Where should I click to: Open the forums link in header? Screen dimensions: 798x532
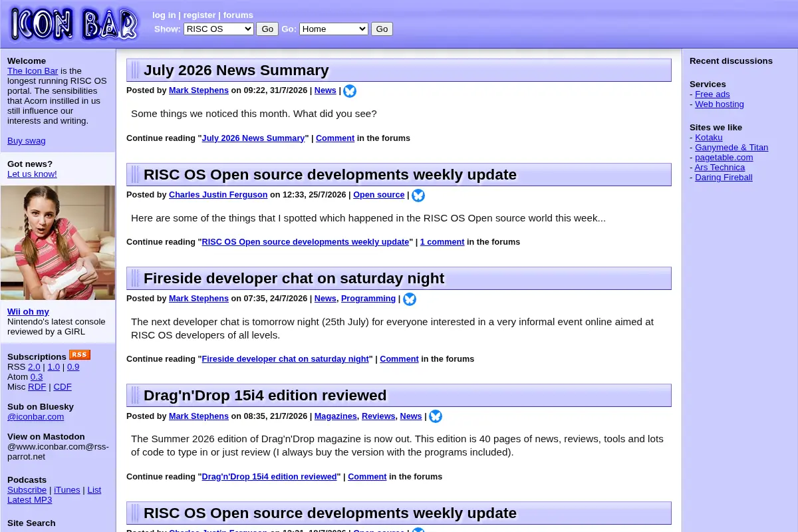coord(238,15)
